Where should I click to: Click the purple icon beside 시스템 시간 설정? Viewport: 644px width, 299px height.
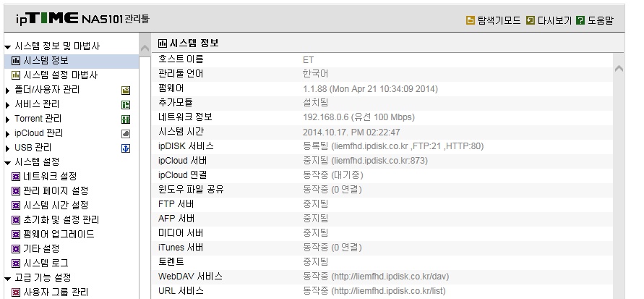(x=16, y=206)
